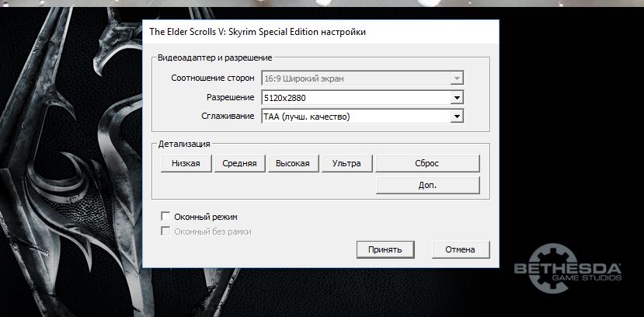Select the Ультра detail preset
The image size is (644, 317).
(x=347, y=163)
